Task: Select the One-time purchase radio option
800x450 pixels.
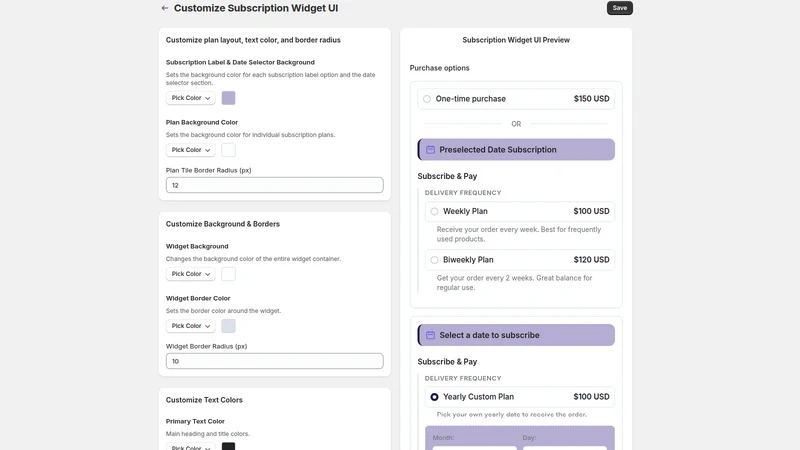Action: (427, 99)
